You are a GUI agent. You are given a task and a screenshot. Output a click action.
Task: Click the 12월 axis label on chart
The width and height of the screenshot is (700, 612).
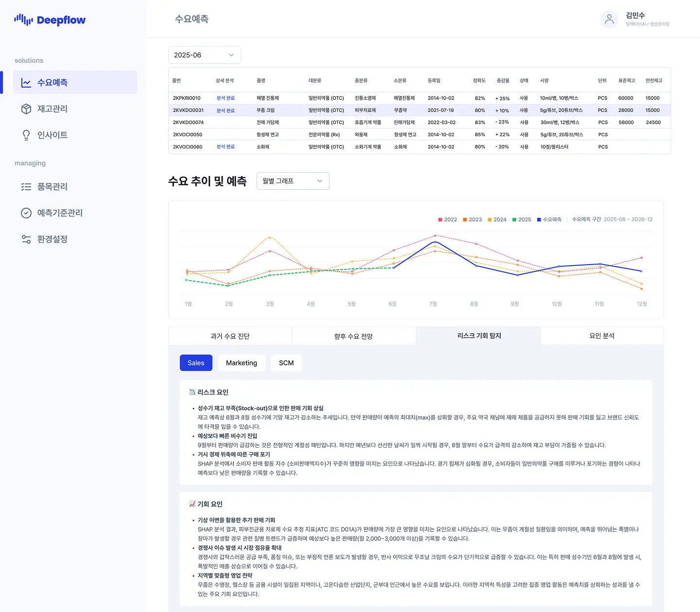642,304
